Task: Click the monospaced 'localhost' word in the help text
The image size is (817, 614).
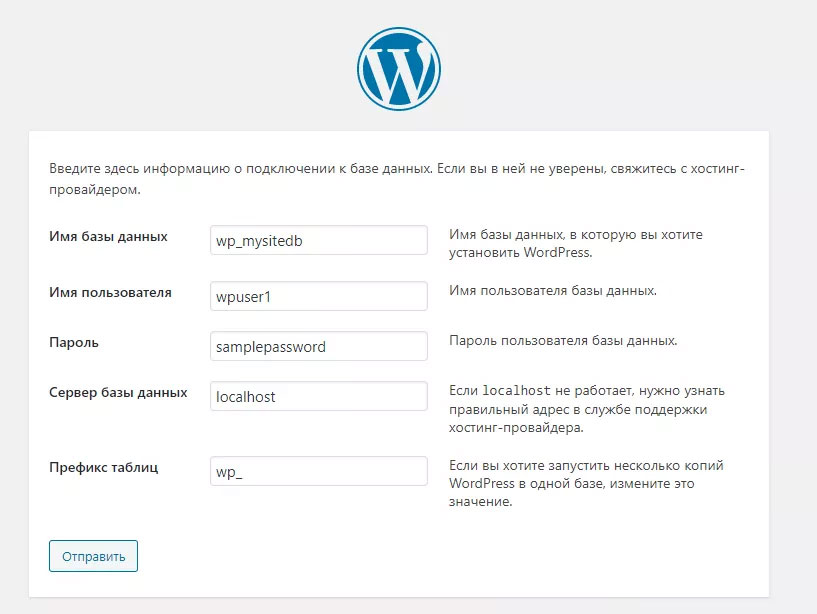Action: click(516, 390)
